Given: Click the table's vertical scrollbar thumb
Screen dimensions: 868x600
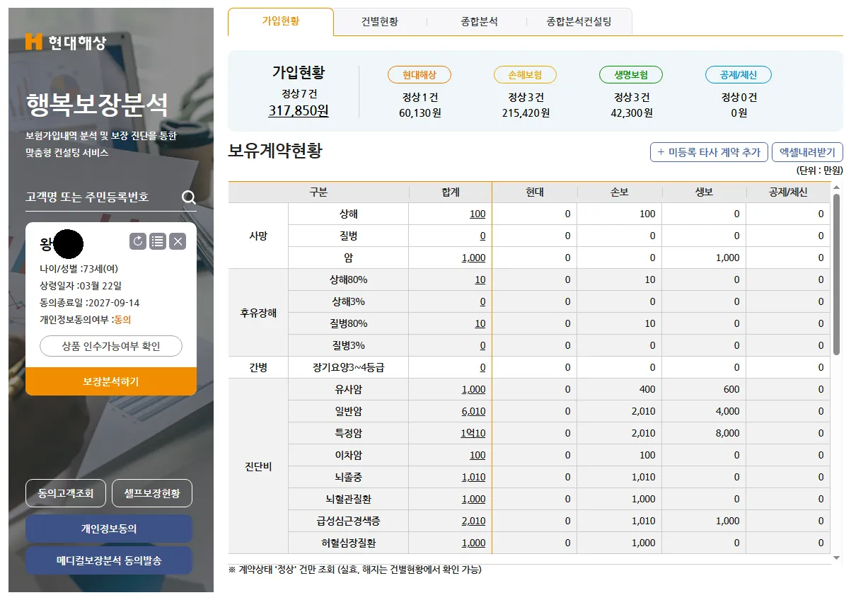Looking at the screenshot, I should [x=836, y=275].
